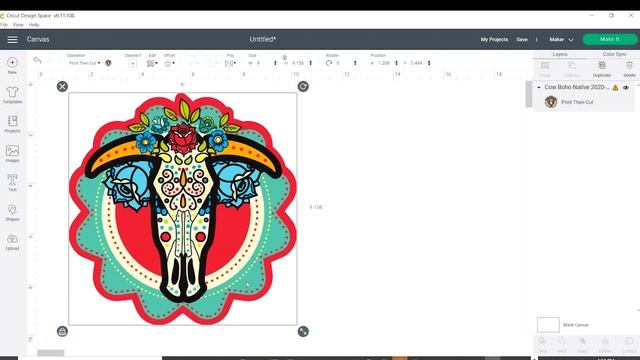Click the Untitled* project name

coord(263,40)
